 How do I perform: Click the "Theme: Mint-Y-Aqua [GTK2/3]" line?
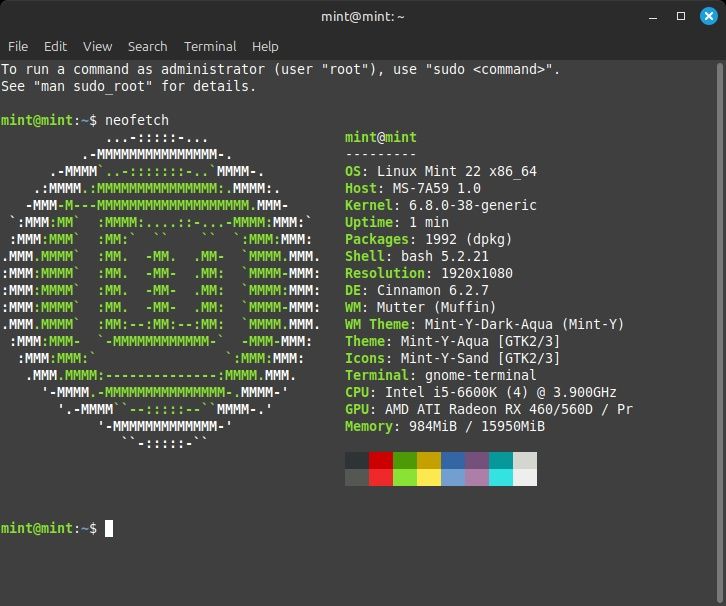453,341
